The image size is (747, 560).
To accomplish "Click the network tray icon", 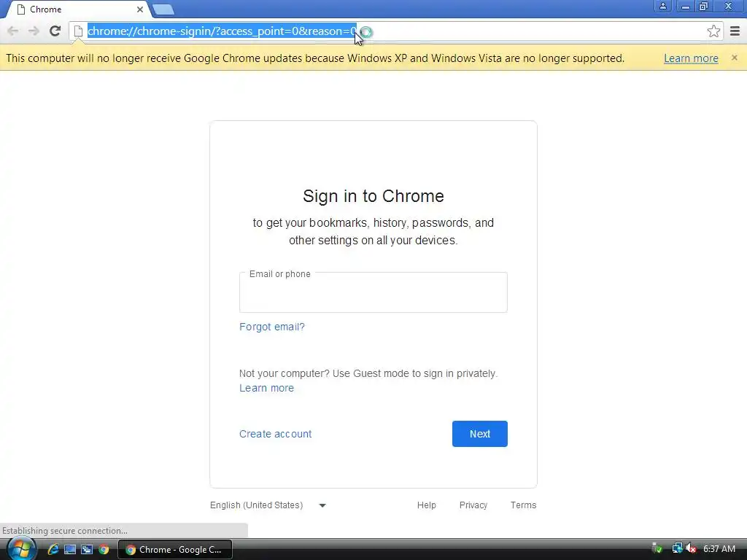I will point(677,548).
